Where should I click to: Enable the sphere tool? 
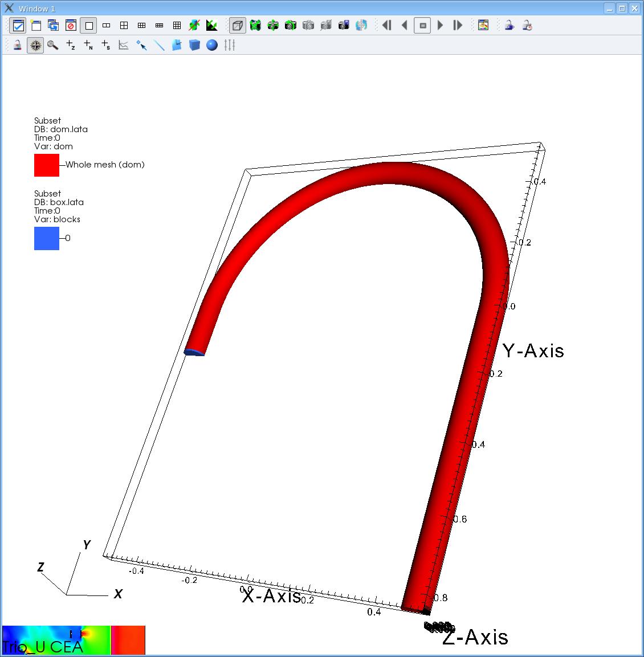212,45
